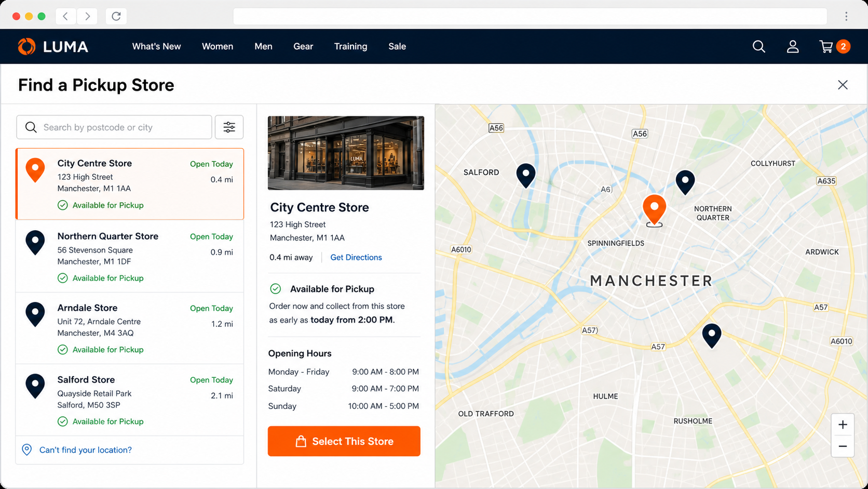Click Available for Pickup under Salford Store
The width and height of the screenshot is (868, 489).
(x=108, y=421)
